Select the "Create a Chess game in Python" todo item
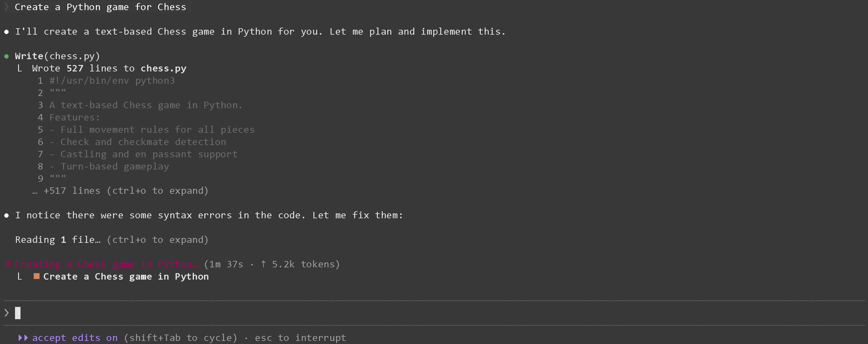This screenshot has width=868, height=344. 126,277
